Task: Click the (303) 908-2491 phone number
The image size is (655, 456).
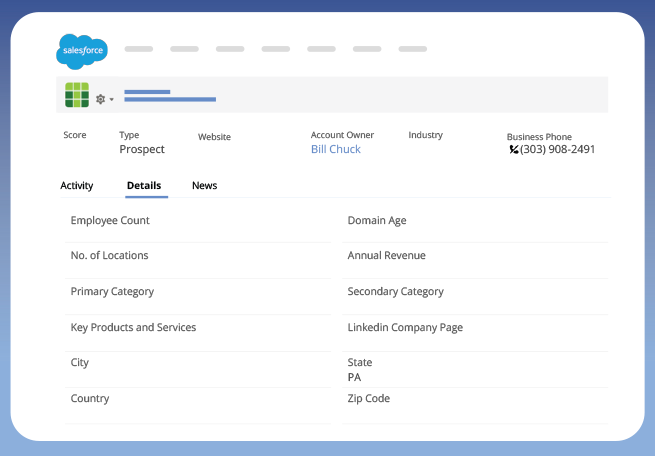Action: pos(558,150)
